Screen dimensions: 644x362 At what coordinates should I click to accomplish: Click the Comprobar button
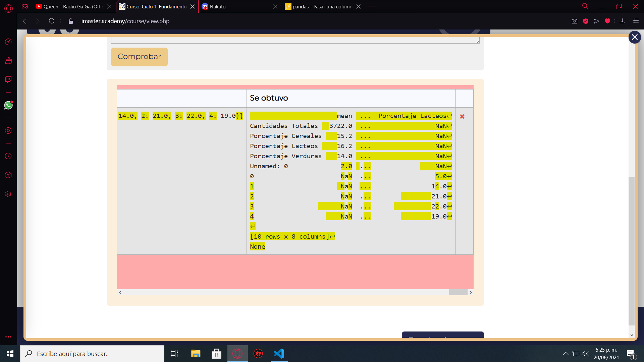coord(139,57)
